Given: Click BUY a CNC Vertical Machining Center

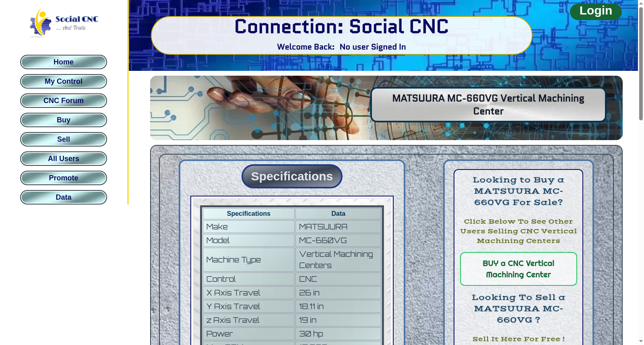Looking at the screenshot, I should coord(518,269).
